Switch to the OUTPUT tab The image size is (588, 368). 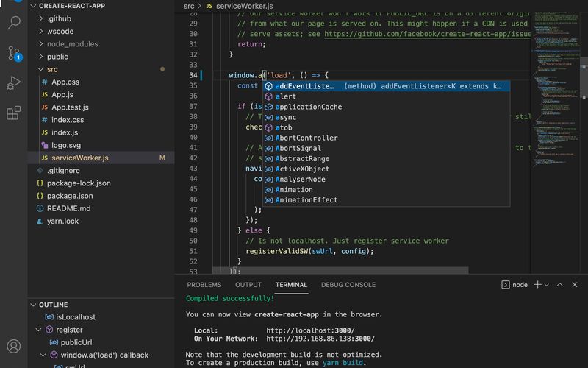(x=248, y=285)
